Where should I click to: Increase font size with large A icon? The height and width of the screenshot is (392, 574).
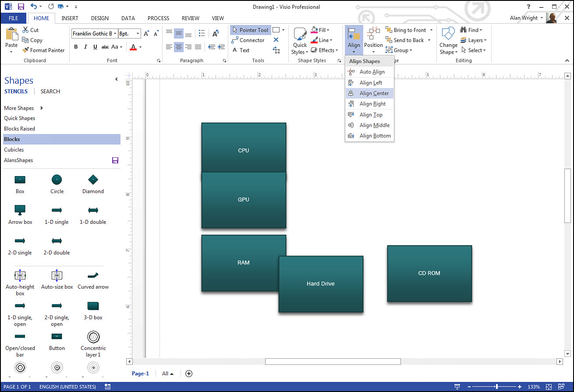[146, 34]
